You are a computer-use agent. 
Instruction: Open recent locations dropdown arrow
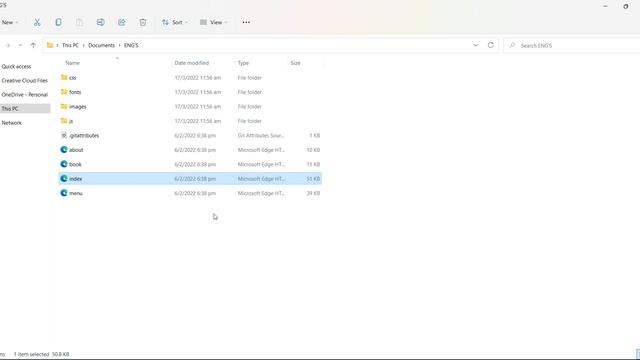[x=20, y=45]
